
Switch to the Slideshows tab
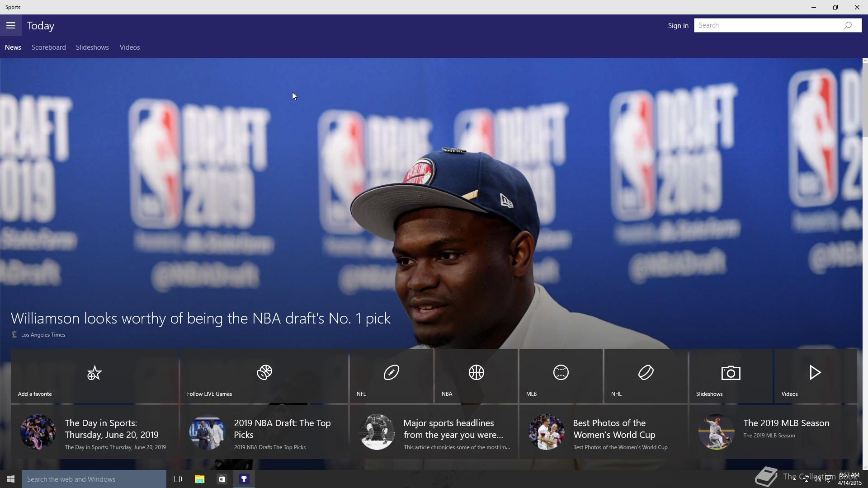[92, 47]
